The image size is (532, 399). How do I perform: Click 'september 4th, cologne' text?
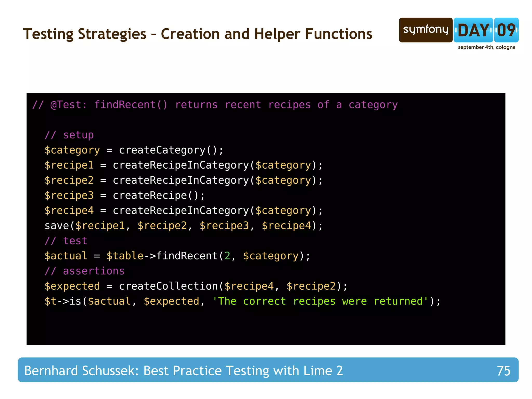click(x=487, y=47)
